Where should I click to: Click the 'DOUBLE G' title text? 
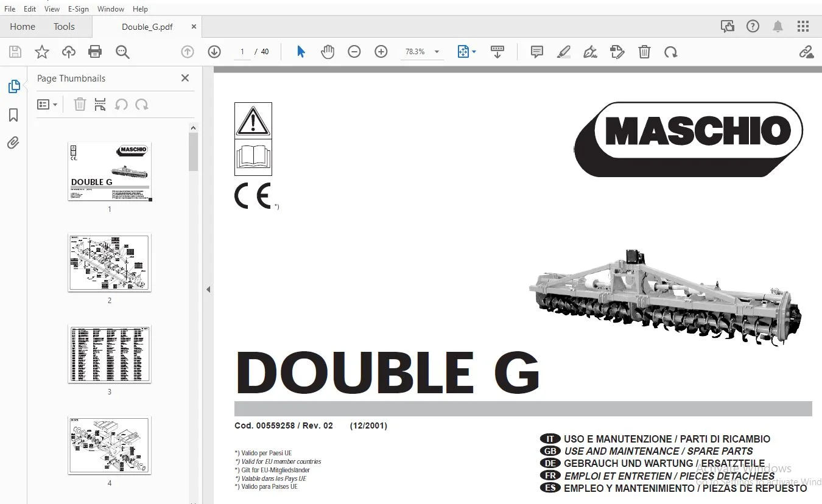pyautogui.click(x=387, y=373)
